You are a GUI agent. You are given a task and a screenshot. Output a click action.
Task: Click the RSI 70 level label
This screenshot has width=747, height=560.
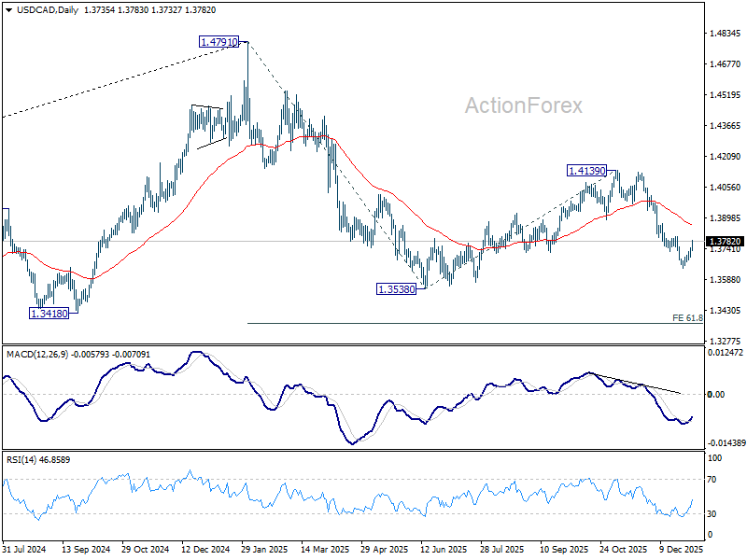[x=712, y=480]
